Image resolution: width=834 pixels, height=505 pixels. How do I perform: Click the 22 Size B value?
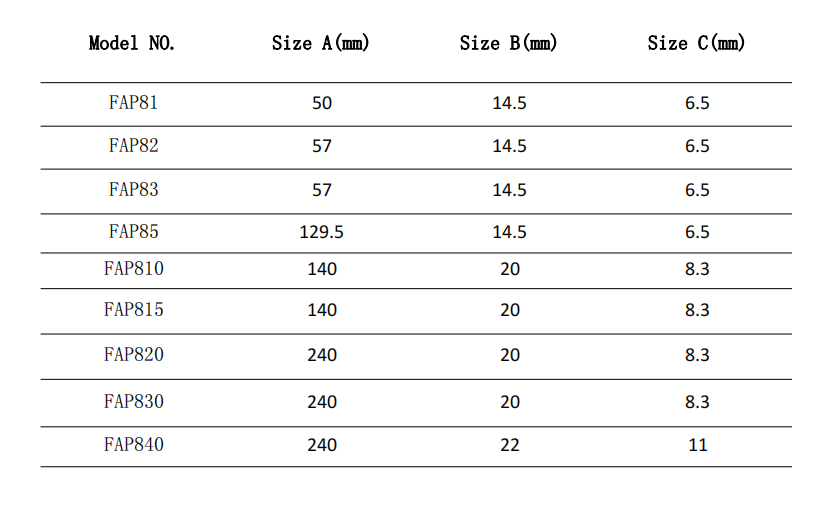(x=510, y=445)
